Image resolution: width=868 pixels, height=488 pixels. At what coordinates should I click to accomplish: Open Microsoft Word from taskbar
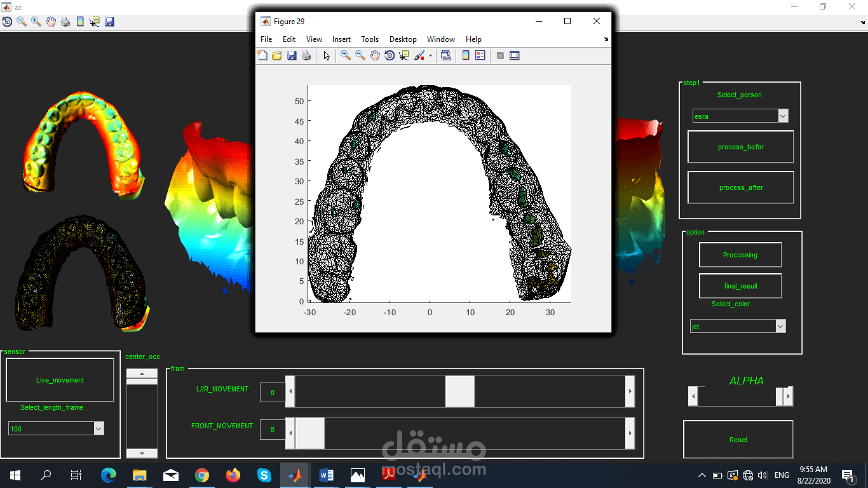tap(327, 475)
